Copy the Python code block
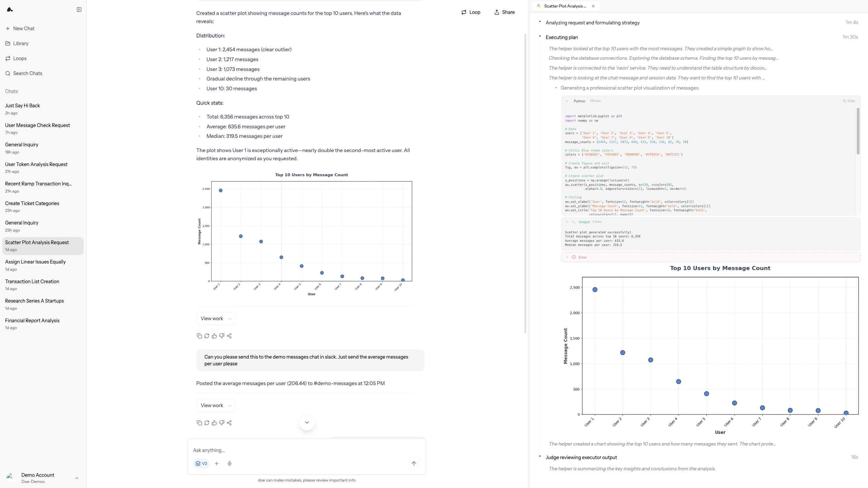 tap(849, 101)
